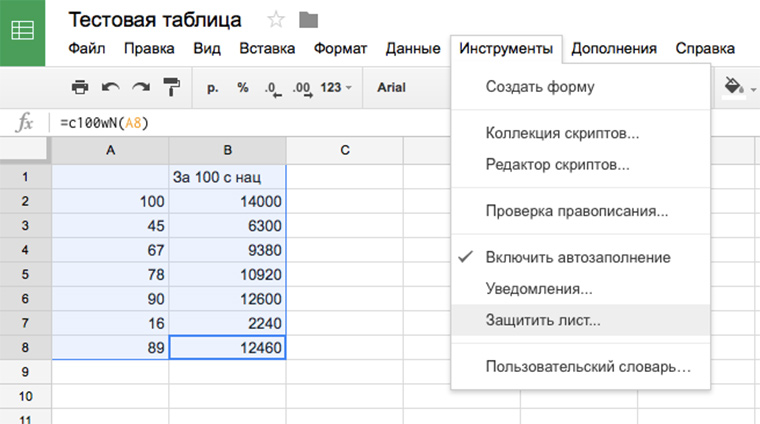Open the 123 number format dropdown
760x424 pixels.
(x=335, y=88)
